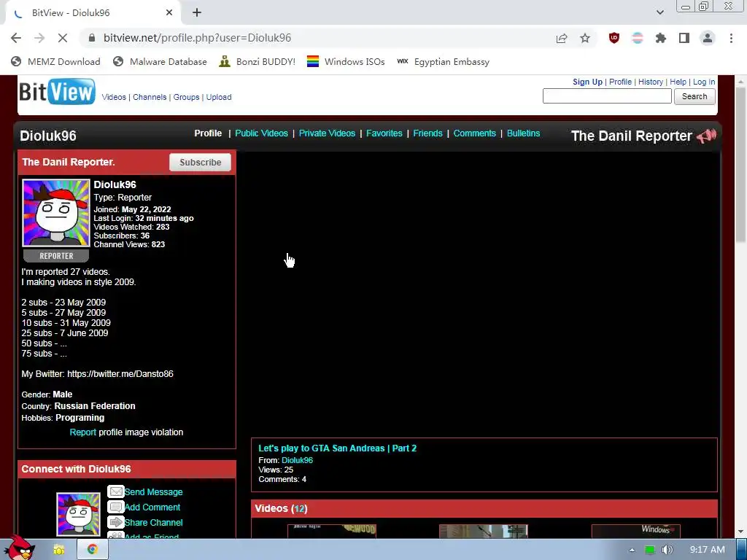Switch to the Favorites tab
This screenshot has height=560, width=747.
point(384,133)
